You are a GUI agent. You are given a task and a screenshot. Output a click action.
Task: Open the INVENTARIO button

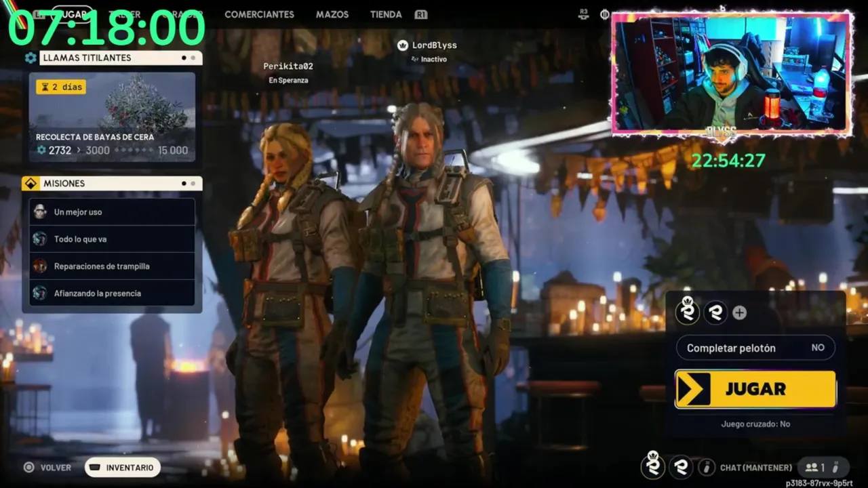pos(123,468)
